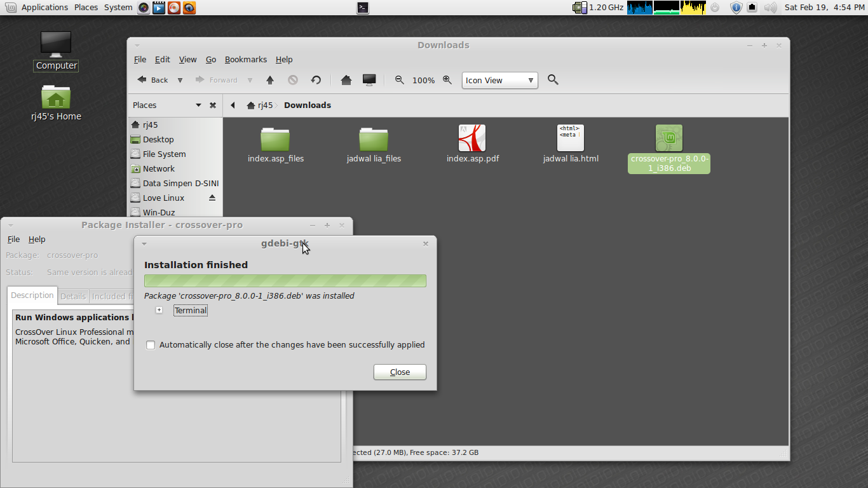Viewport: 868px width, 488px height.
Task: Expand the Terminal section in gdebi dialog
Action: [159, 310]
